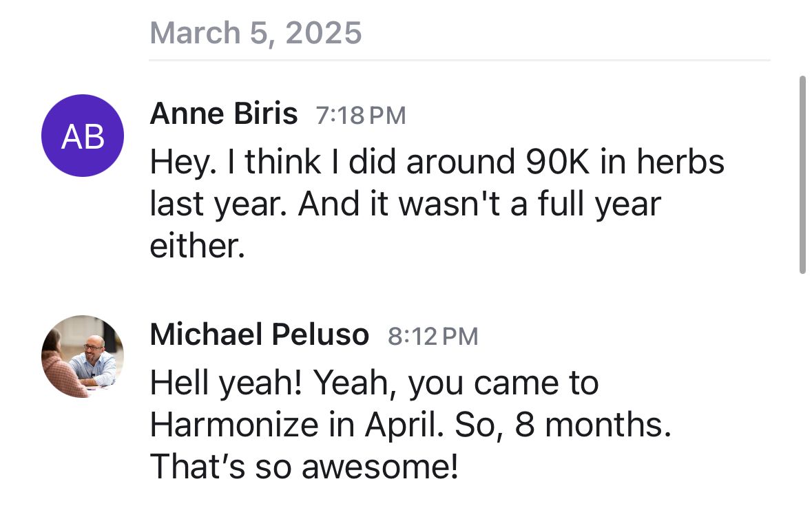Click the 7:18 PM message timestamp

point(360,116)
